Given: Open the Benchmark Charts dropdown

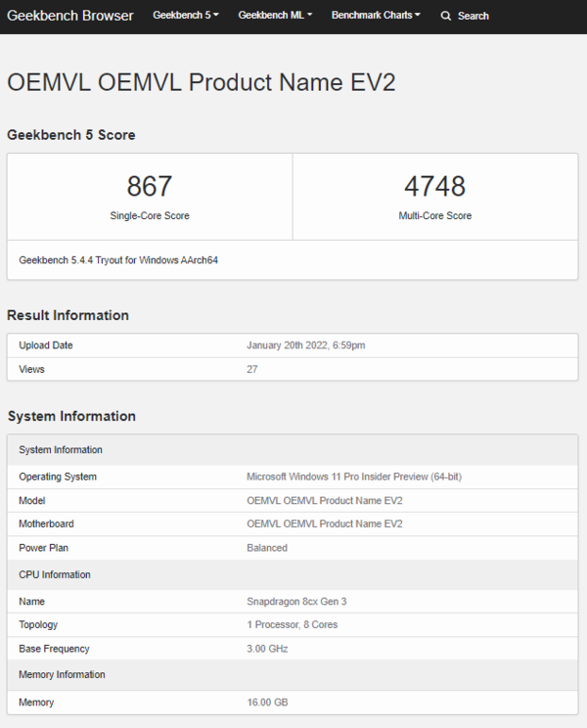Looking at the screenshot, I should click(376, 16).
